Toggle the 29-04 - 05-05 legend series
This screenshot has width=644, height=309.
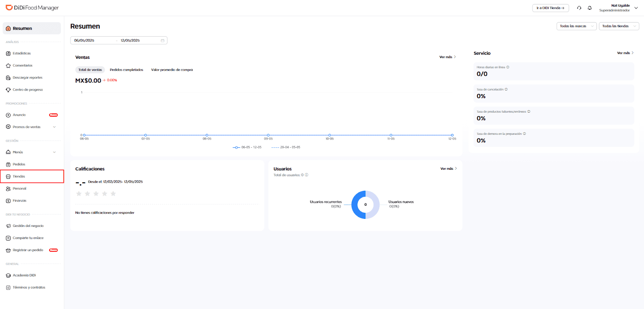pyautogui.click(x=286, y=147)
